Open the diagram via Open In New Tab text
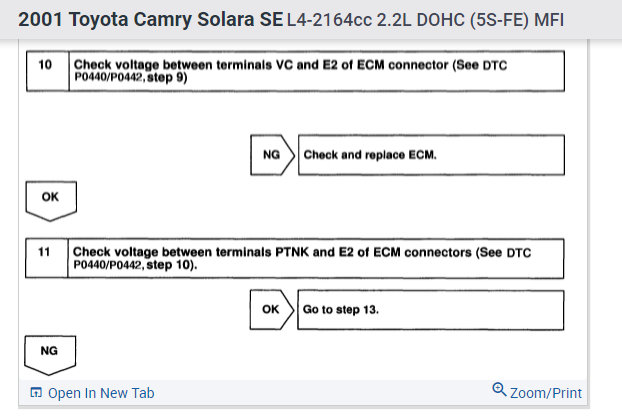The image size is (622, 420). [x=101, y=393]
